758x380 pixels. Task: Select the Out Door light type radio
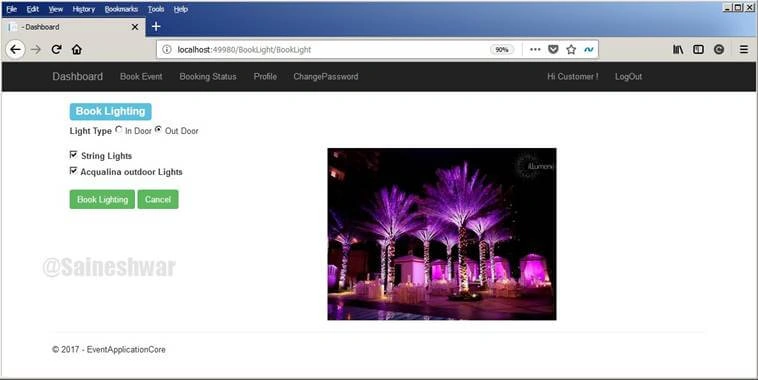coord(158,130)
